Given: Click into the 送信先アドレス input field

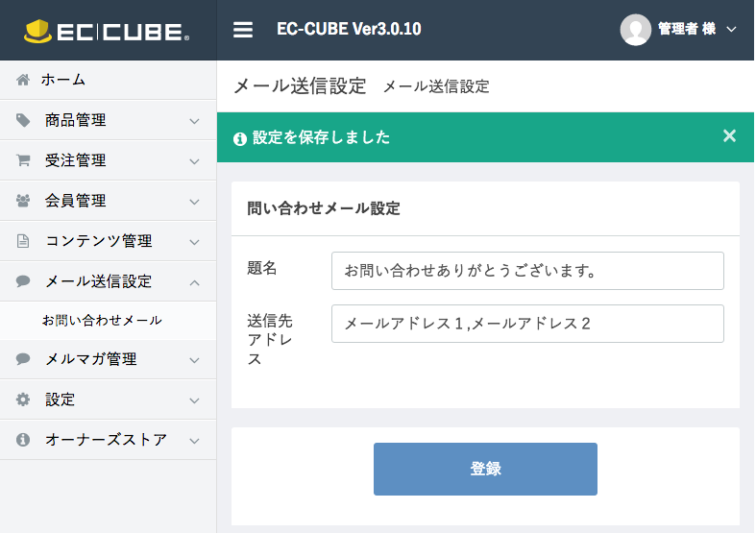Looking at the screenshot, I should 527,324.
